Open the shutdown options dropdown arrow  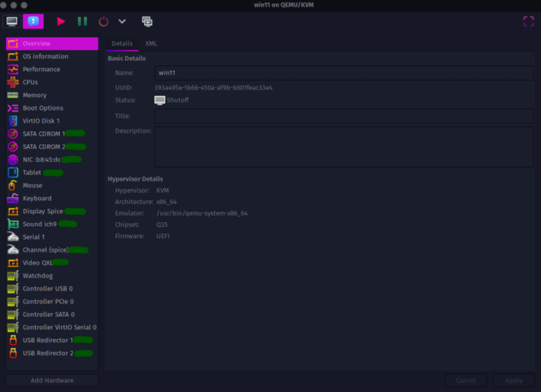tap(122, 21)
